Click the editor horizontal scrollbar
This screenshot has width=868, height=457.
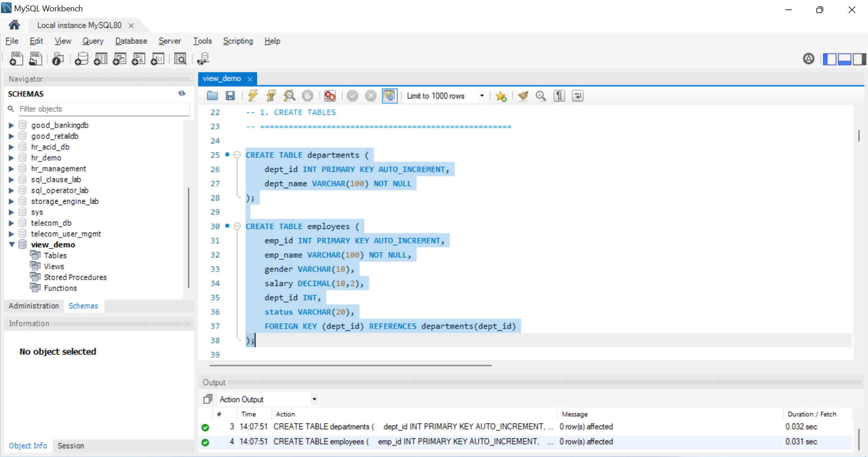pyautogui.click(x=351, y=365)
